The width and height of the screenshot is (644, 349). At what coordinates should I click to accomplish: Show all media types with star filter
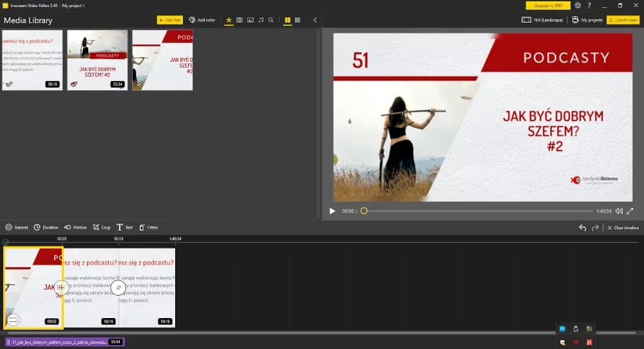[229, 20]
